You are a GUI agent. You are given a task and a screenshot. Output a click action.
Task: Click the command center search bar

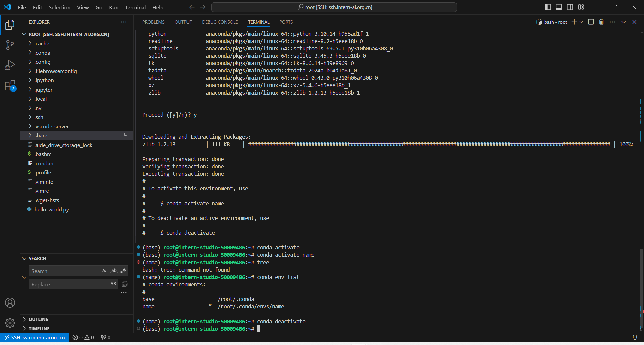pyautogui.click(x=334, y=7)
